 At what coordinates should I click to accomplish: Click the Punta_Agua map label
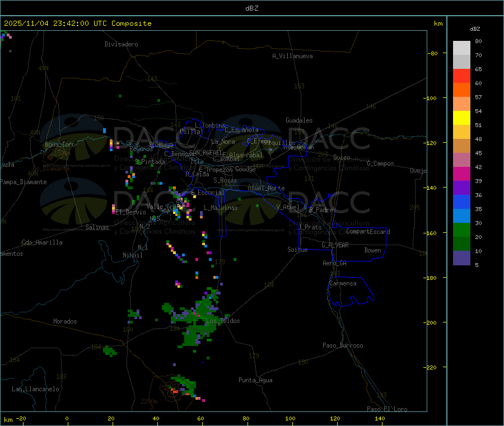(x=255, y=380)
